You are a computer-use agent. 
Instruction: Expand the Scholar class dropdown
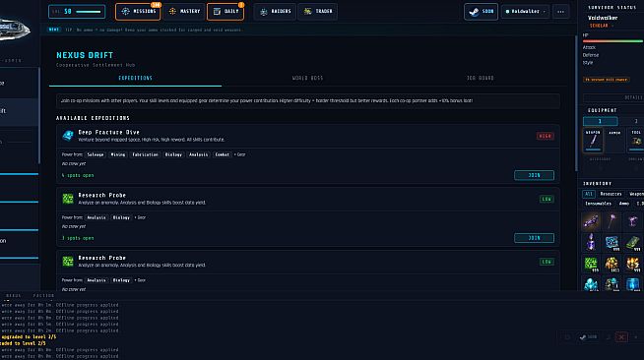602,26
